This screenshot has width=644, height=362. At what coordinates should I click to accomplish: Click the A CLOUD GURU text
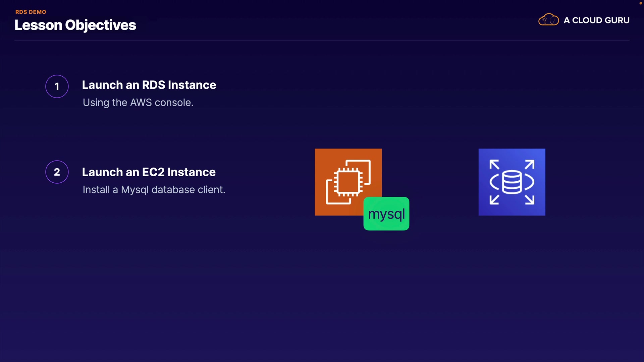596,20
